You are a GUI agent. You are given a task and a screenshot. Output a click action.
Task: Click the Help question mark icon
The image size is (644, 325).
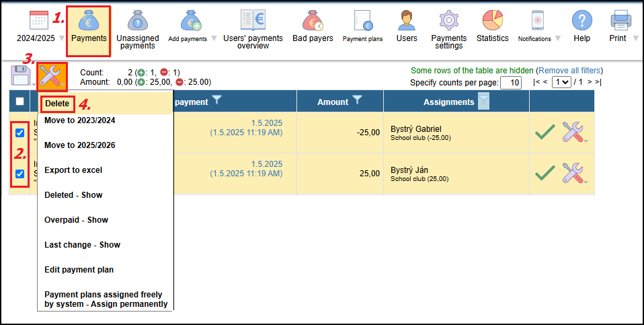point(581,20)
